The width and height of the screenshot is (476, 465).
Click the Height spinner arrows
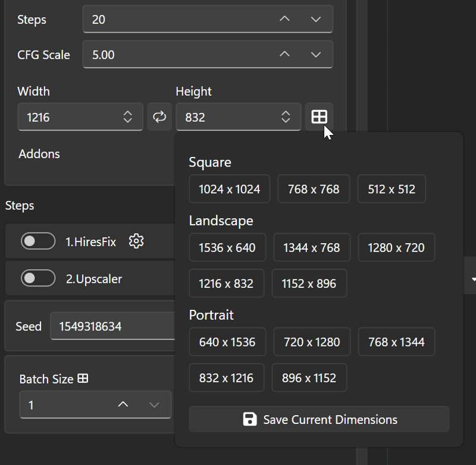tap(286, 117)
